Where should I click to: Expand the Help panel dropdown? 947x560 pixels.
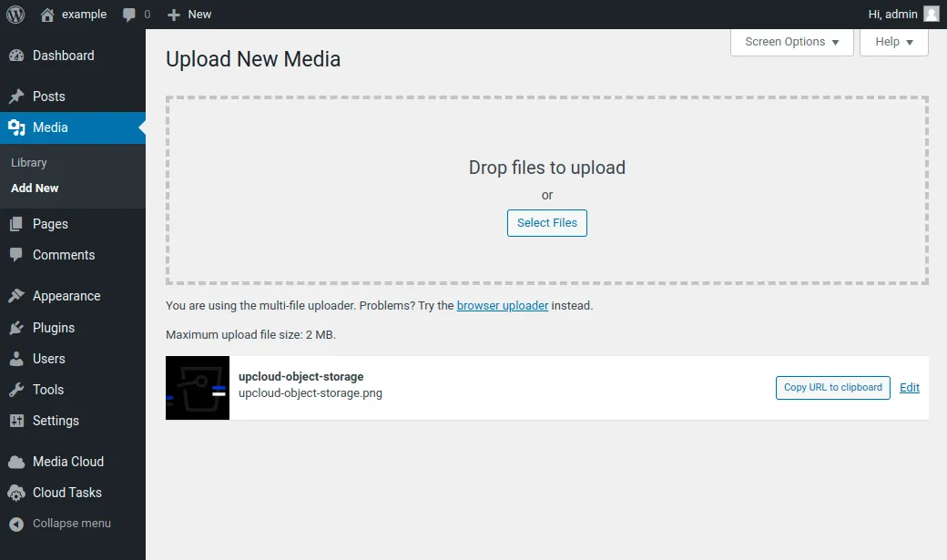893,42
